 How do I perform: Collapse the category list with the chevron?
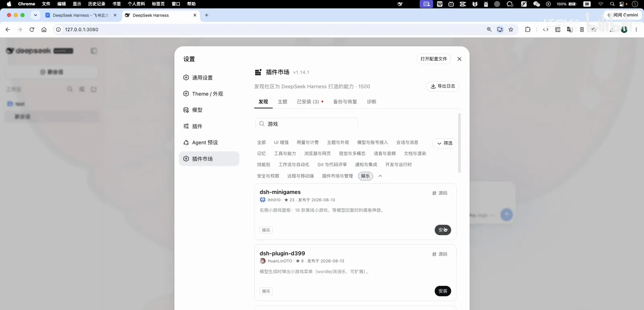click(380, 176)
